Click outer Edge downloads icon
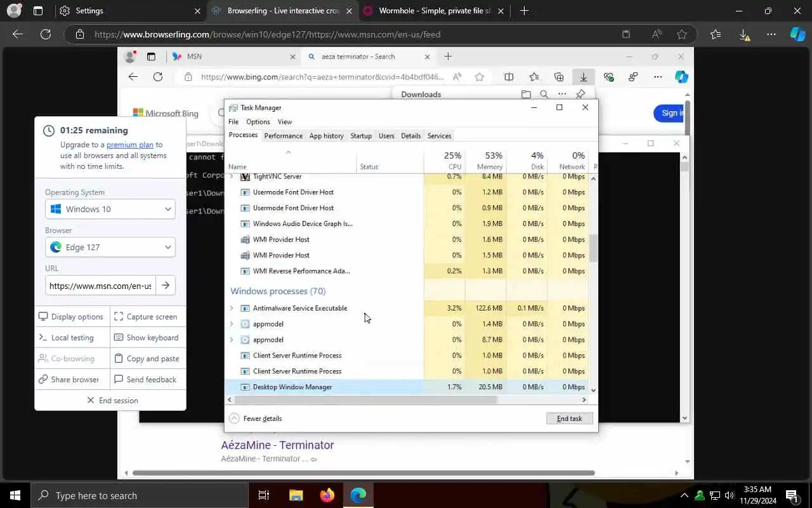This screenshot has height=508, width=812. point(745,34)
